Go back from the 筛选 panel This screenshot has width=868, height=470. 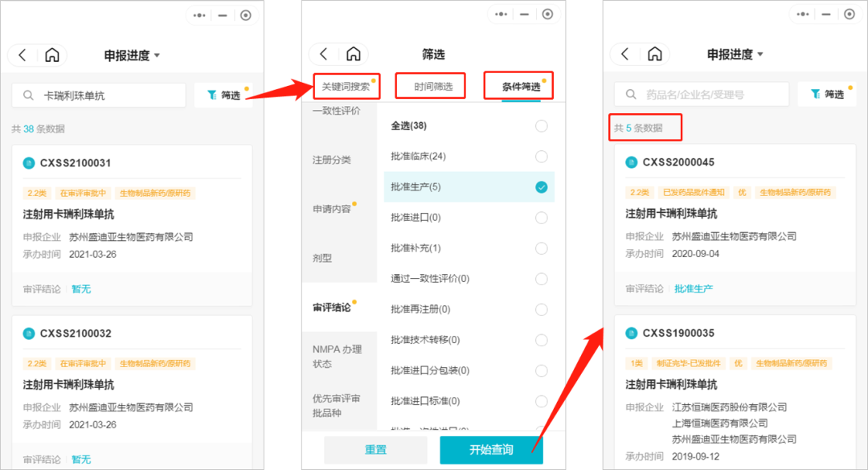click(x=324, y=54)
